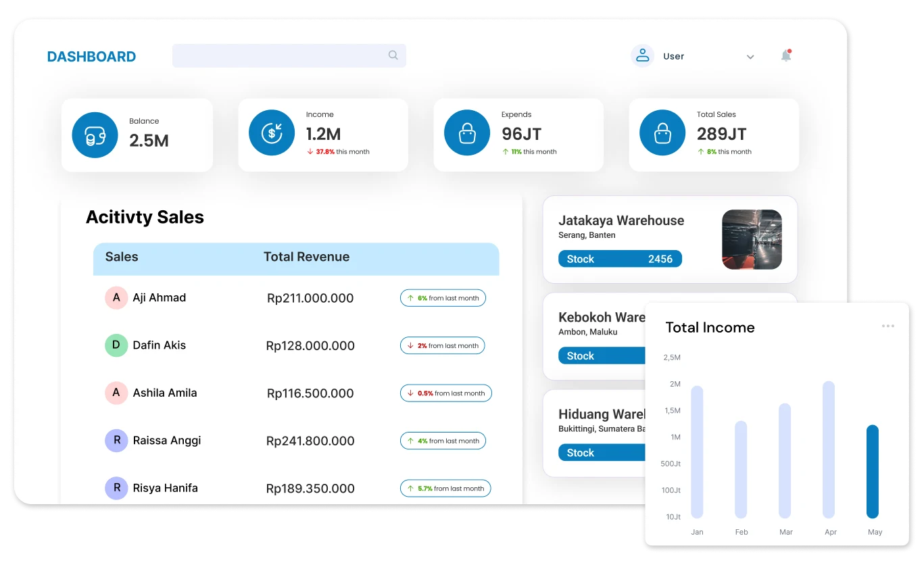Image resolution: width=924 pixels, height=565 pixels.
Task: Expand the User dropdown chevron
Action: point(750,57)
